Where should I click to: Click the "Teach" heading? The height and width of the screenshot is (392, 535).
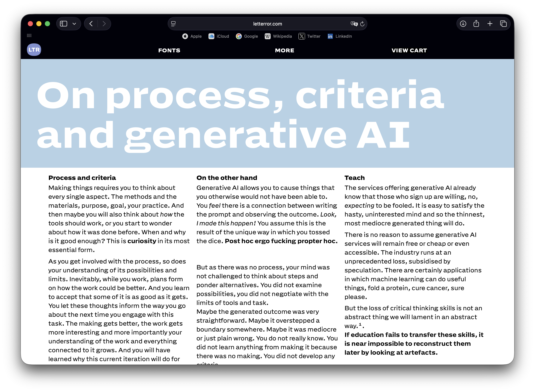click(355, 178)
